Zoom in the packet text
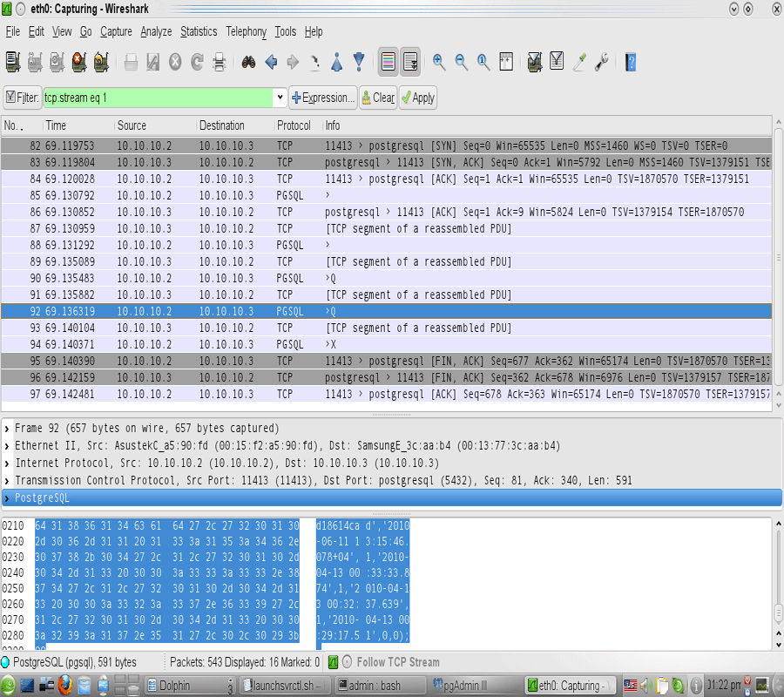The height and width of the screenshot is (697, 784). click(439, 62)
